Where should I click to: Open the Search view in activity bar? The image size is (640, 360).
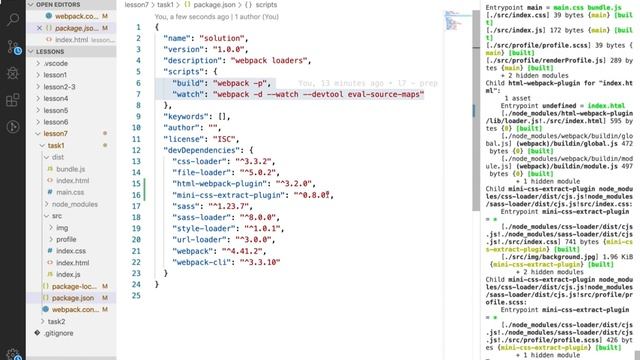[x=13, y=19]
